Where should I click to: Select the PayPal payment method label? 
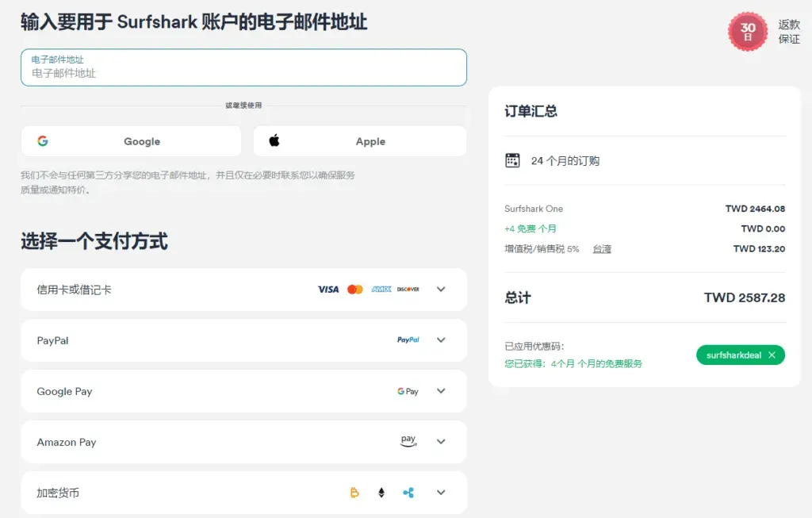[x=52, y=340]
